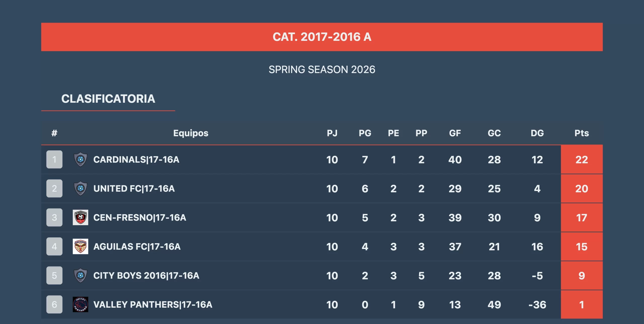Viewport: 644px width, 324px height.
Task: Open the UNITED FC|17-16A team link
Action: tap(134, 189)
